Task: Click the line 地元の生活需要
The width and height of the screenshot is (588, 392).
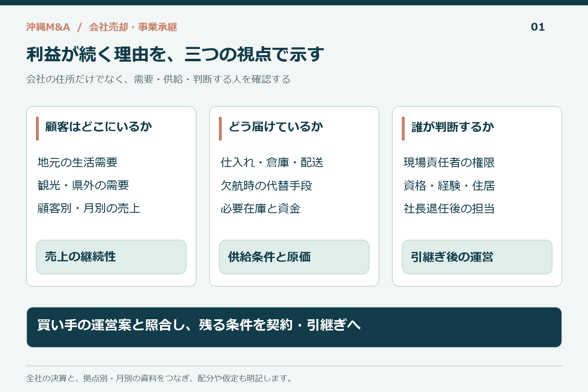Action: click(78, 163)
